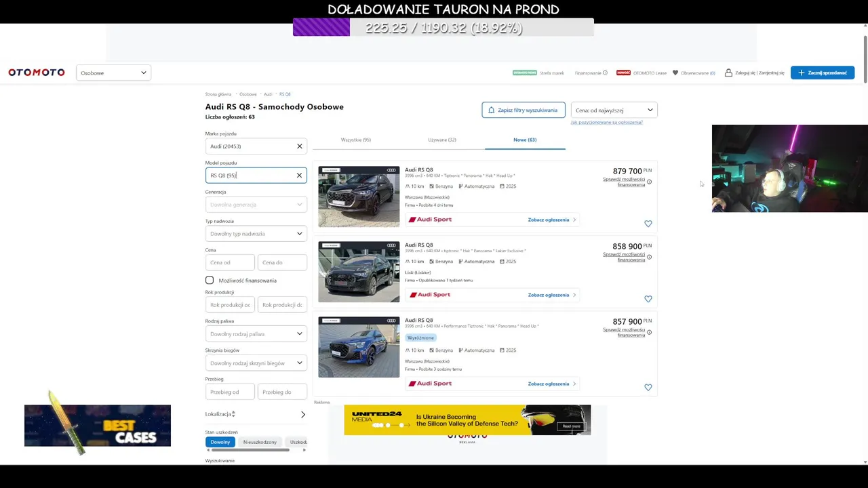Click the plus icon on Zacznij sprzedawać
The height and width of the screenshot is (488, 868).
click(802, 73)
